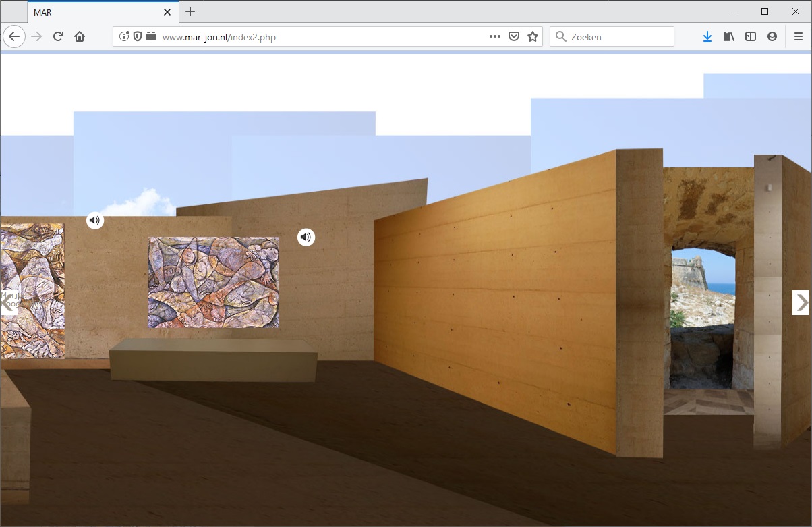Close the MAR tab
Viewport: 812px width, 527px height.
[168, 12]
